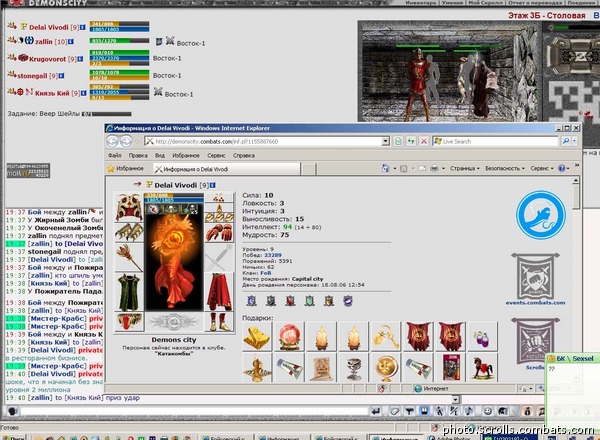Open the search provider dropdown arrow
This screenshot has width=600, height=440.
(x=574, y=141)
